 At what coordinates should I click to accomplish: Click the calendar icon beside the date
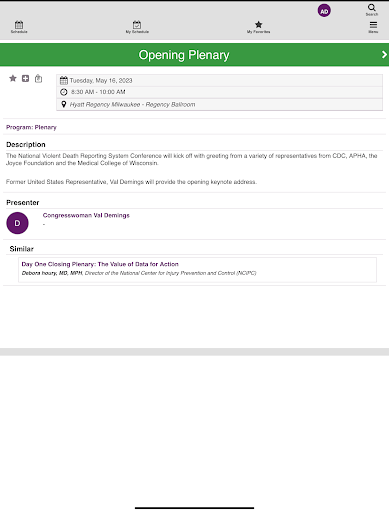tap(64, 80)
